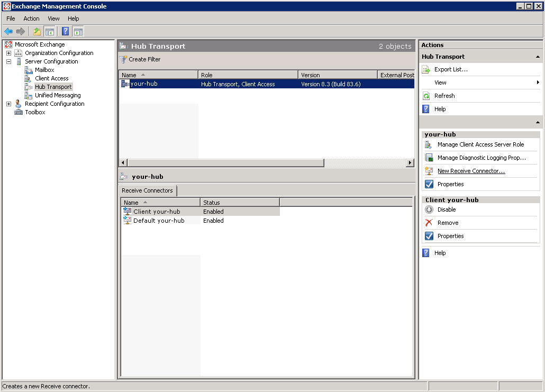Click the Enabled status of Client your-hub
The height and width of the screenshot is (392, 545).
click(213, 211)
